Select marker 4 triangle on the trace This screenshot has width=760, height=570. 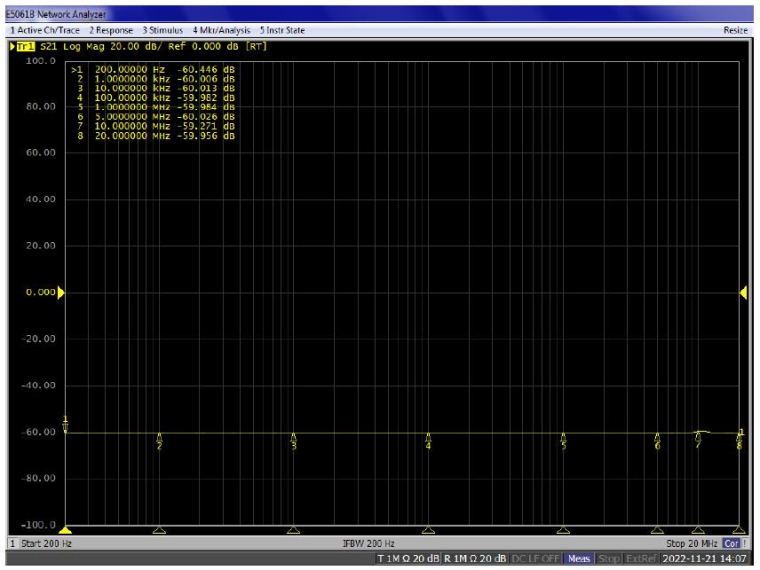(x=428, y=436)
